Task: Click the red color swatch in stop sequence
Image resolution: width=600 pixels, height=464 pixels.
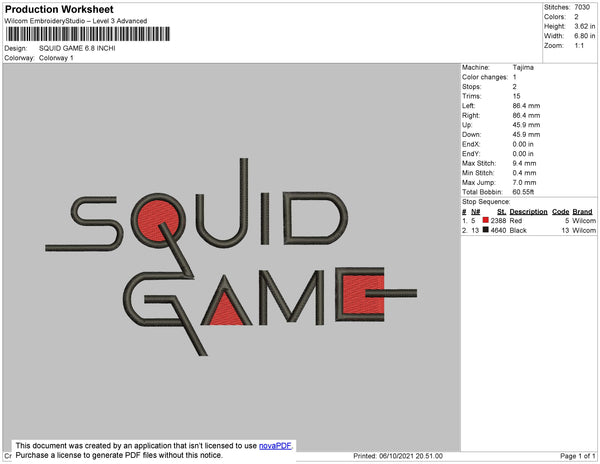Action: pos(486,220)
